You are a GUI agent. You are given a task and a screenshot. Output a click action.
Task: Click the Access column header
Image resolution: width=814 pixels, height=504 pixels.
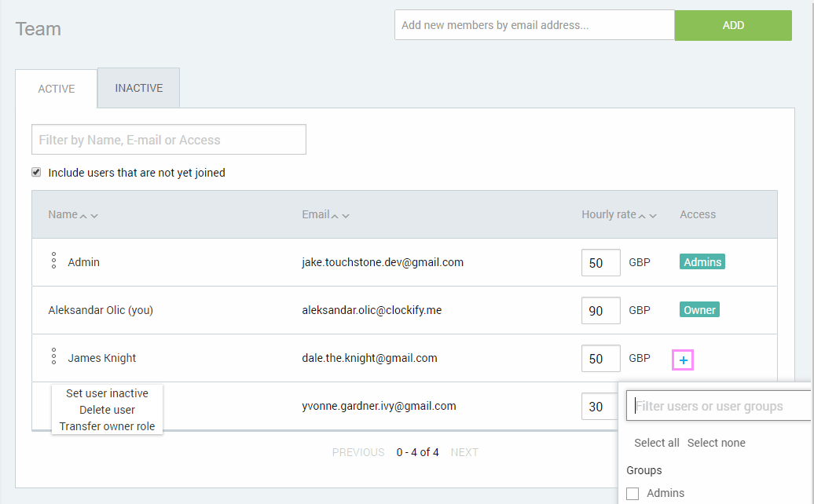coord(698,214)
